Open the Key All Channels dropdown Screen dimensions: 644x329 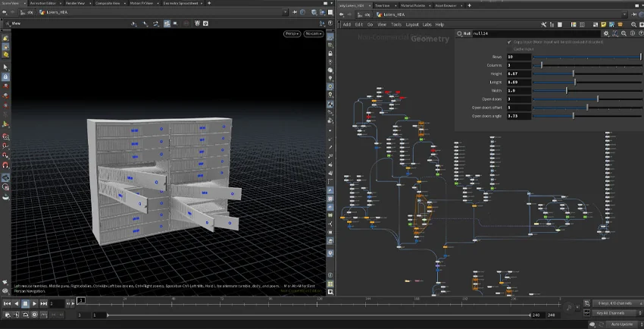(616, 313)
